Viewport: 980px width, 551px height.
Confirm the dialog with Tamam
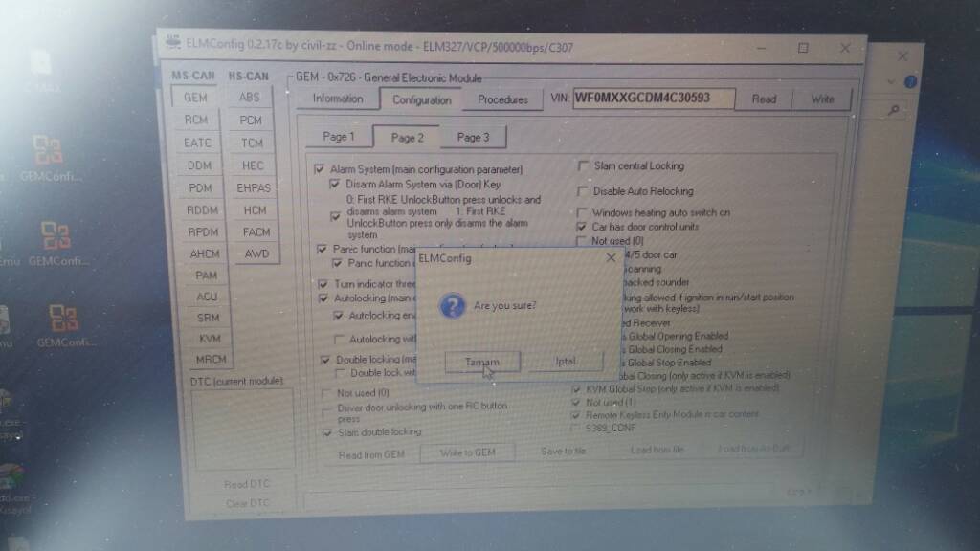point(482,362)
